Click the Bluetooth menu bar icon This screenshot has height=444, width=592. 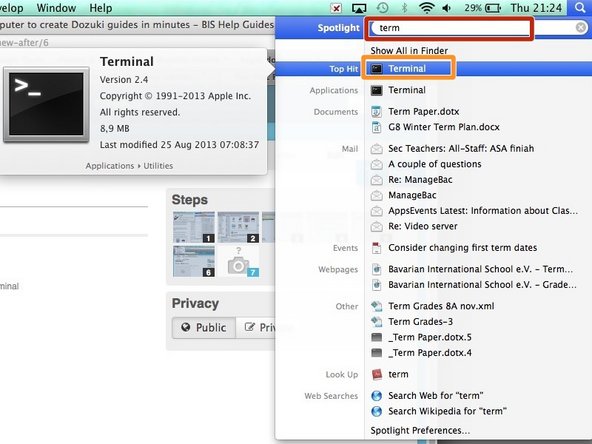click(x=404, y=8)
